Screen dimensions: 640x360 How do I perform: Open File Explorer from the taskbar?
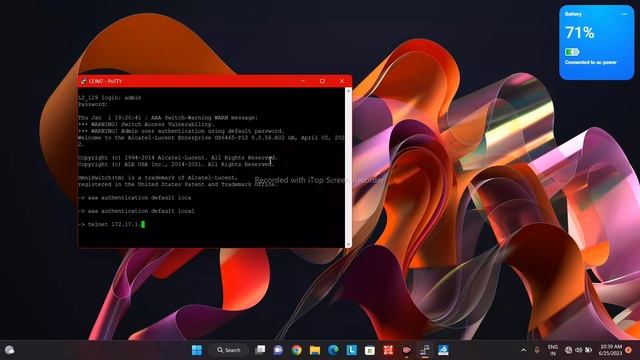tap(315, 350)
